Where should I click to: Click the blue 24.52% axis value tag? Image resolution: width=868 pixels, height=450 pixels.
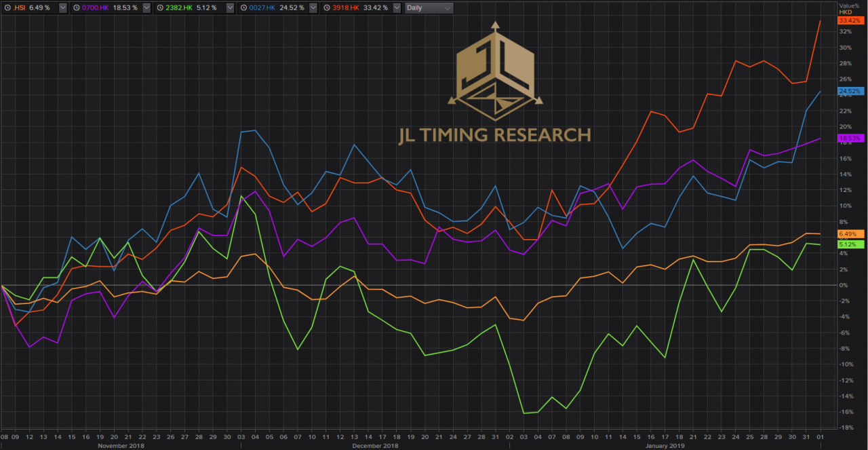pyautogui.click(x=849, y=91)
